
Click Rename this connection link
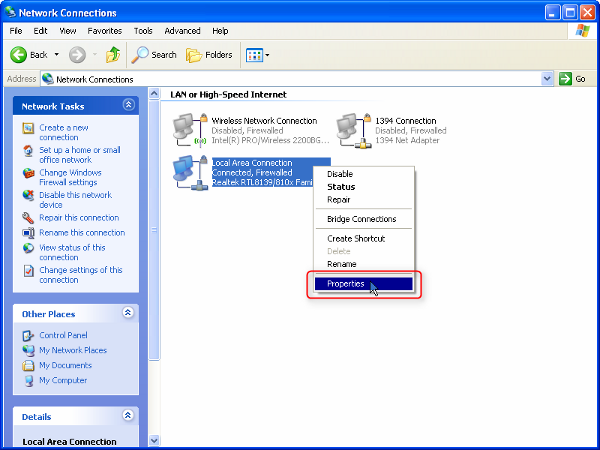[x=82, y=233]
